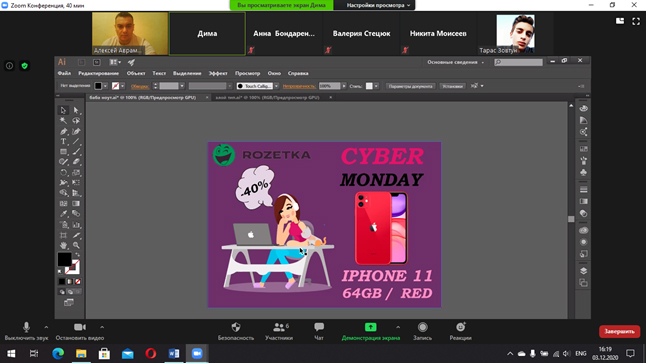Select the Pen tool
646x363 pixels.
coord(63,131)
